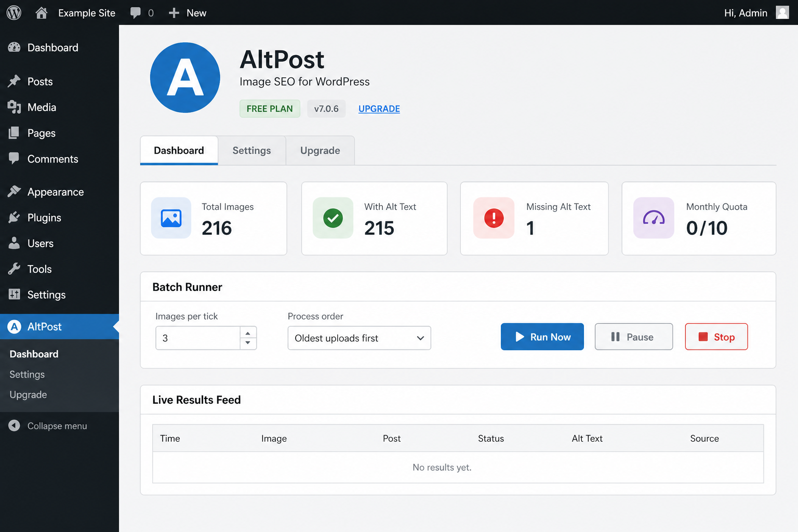Click the FREE PLAN badge
The image size is (798, 532).
pyautogui.click(x=270, y=109)
